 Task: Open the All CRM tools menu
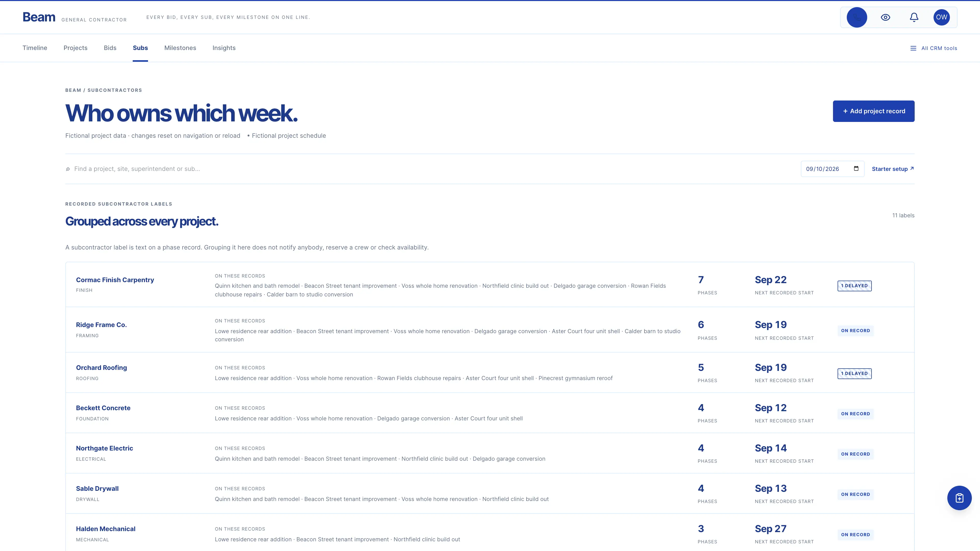point(934,48)
